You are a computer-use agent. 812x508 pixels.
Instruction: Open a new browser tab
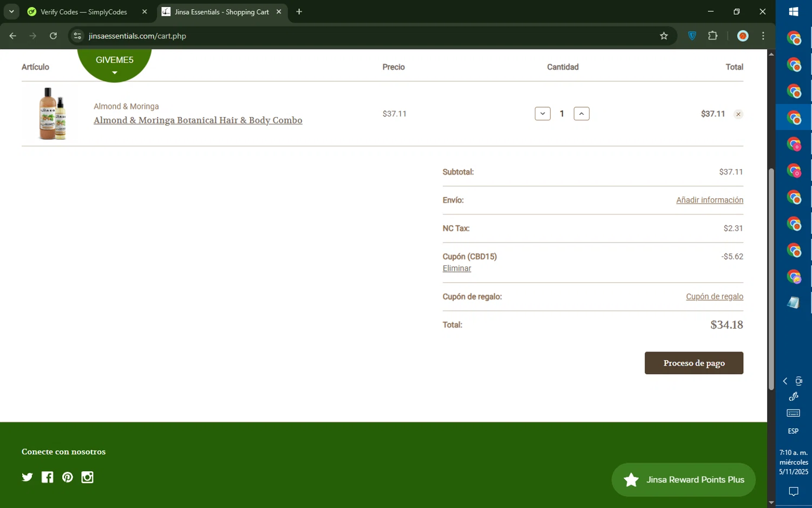coord(299,12)
